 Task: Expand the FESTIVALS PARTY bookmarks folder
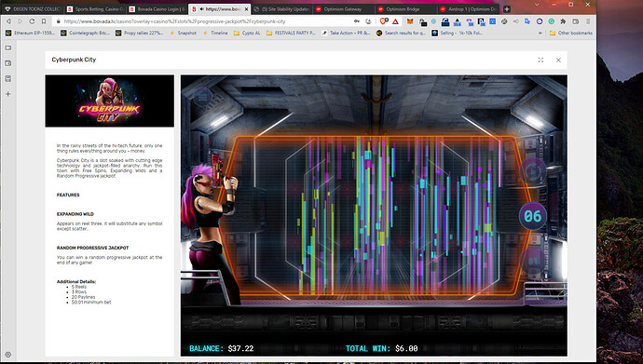(291, 33)
